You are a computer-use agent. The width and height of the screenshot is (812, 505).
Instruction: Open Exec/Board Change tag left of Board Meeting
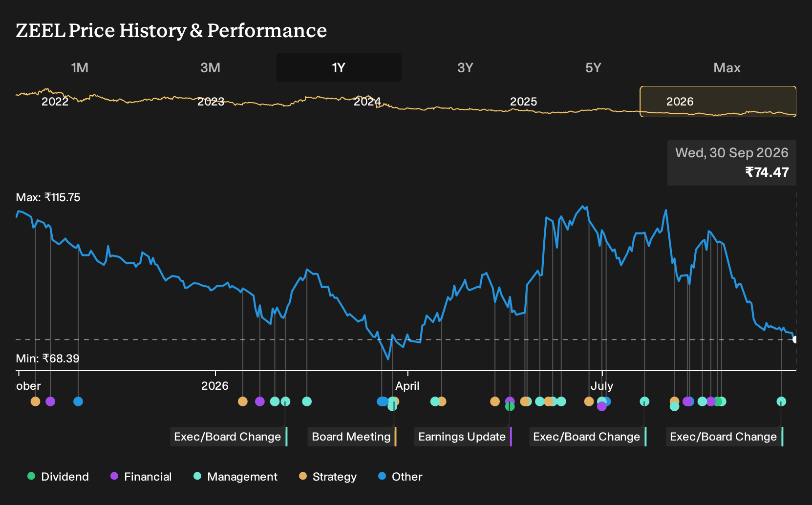pyautogui.click(x=229, y=437)
